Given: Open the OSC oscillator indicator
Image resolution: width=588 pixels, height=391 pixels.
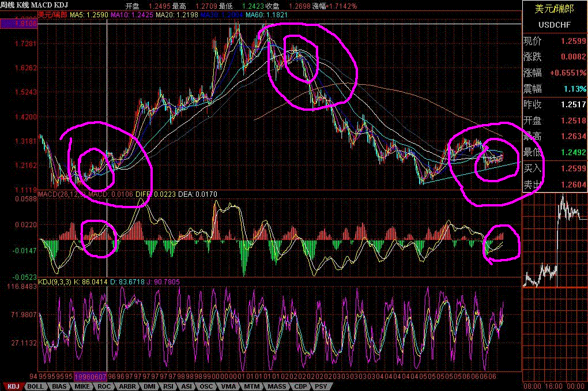Looking at the screenshot, I should coord(205,387).
